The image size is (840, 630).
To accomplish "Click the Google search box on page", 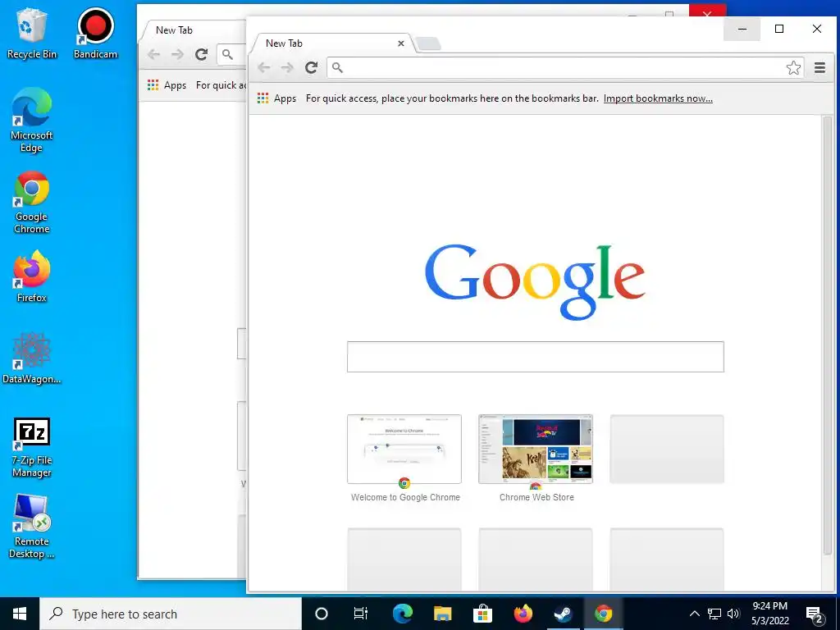I will click(x=535, y=357).
